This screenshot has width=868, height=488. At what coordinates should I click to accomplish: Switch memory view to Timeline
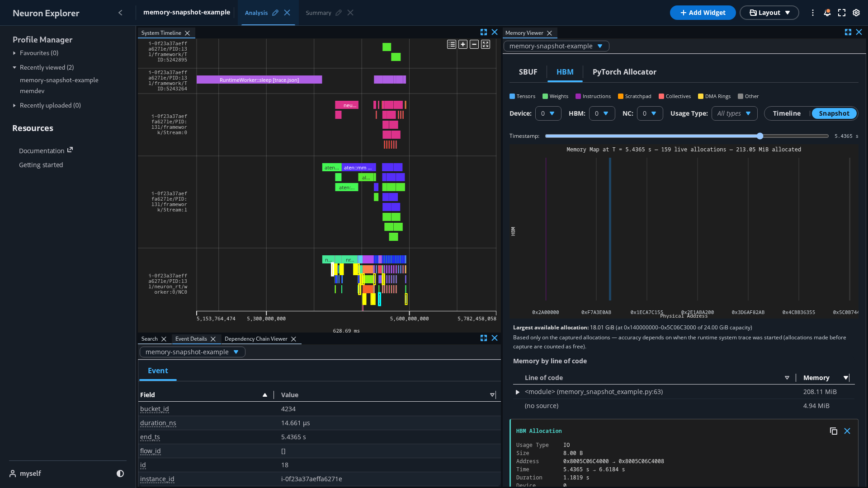click(787, 113)
